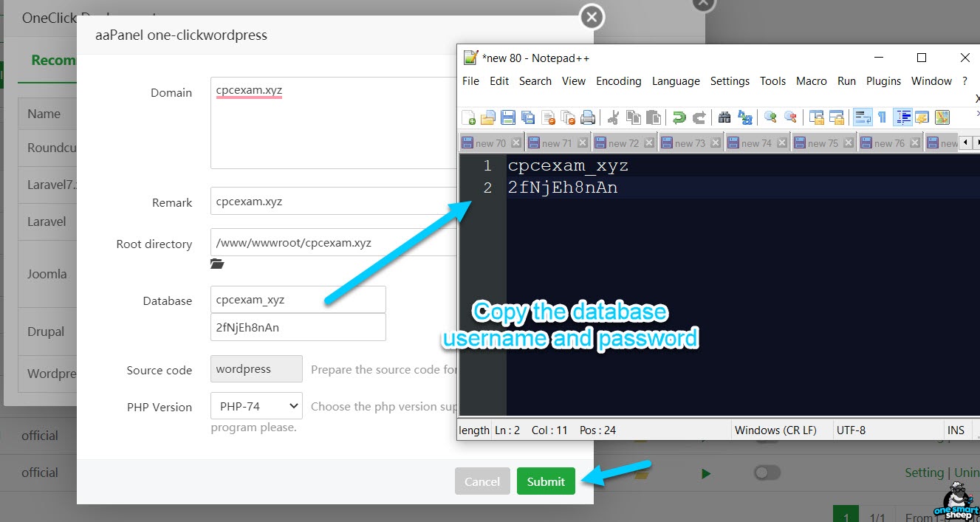Open the Plugins menu
980x522 pixels.
coord(883,81)
